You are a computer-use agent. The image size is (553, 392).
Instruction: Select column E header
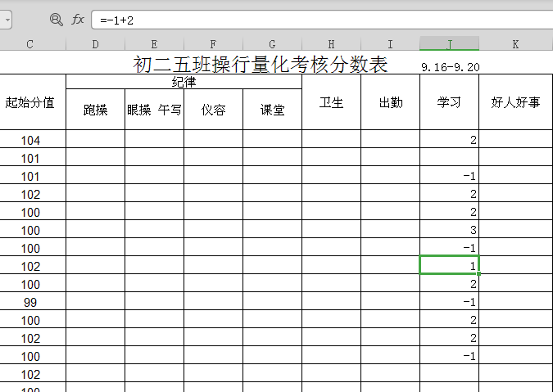(154, 44)
